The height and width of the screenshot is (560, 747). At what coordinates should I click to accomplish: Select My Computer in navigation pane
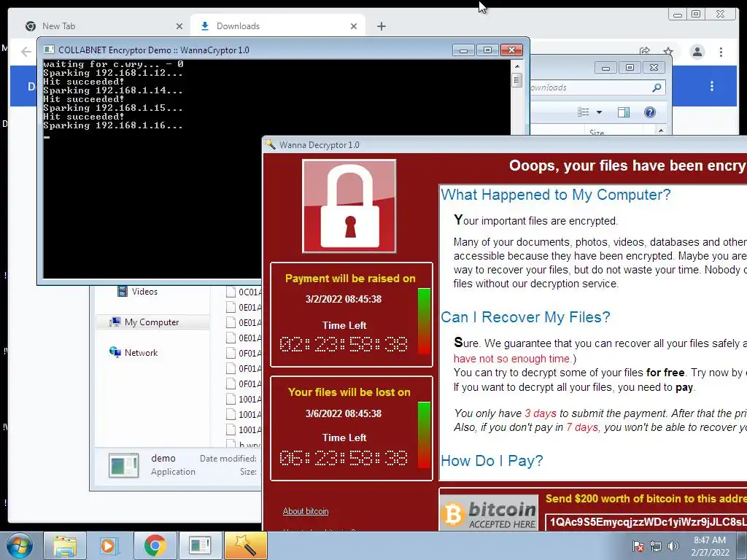coord(152,322)
